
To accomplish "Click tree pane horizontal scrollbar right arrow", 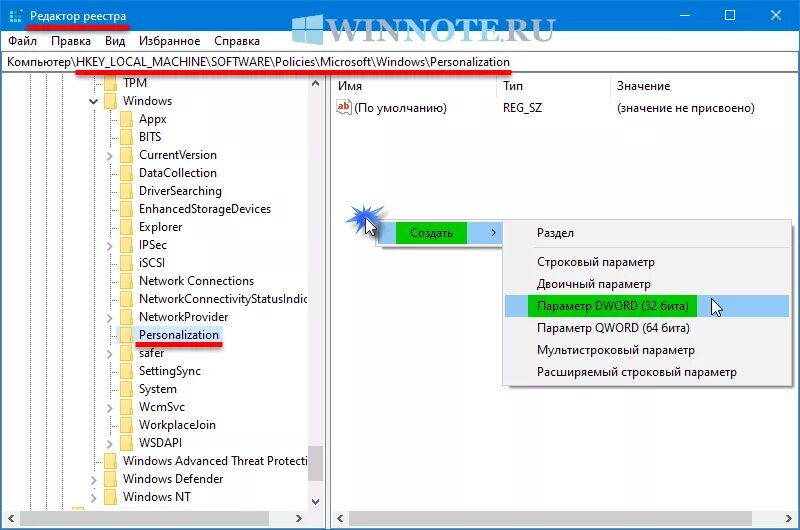I will 299,519.
